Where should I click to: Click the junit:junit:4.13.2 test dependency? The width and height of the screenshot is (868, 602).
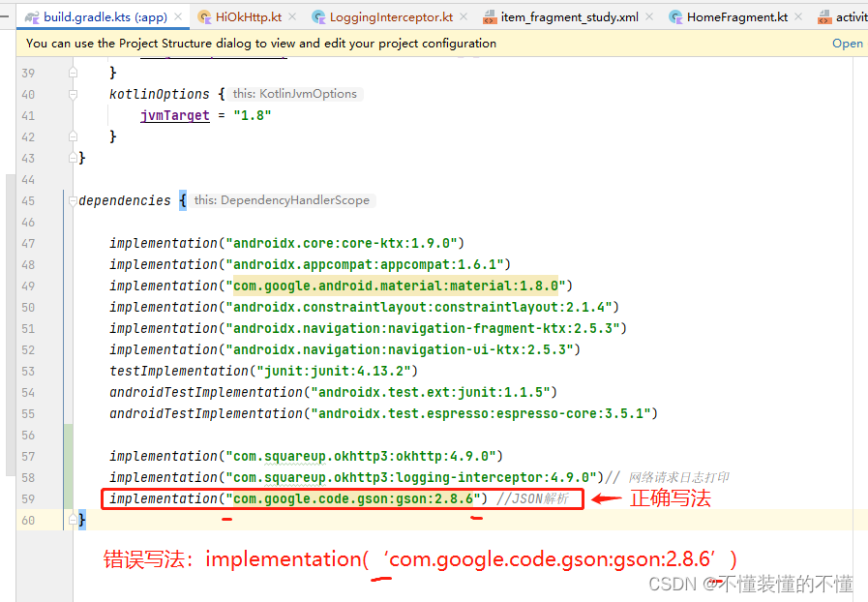pyautogui.click(x=263, y=371)
